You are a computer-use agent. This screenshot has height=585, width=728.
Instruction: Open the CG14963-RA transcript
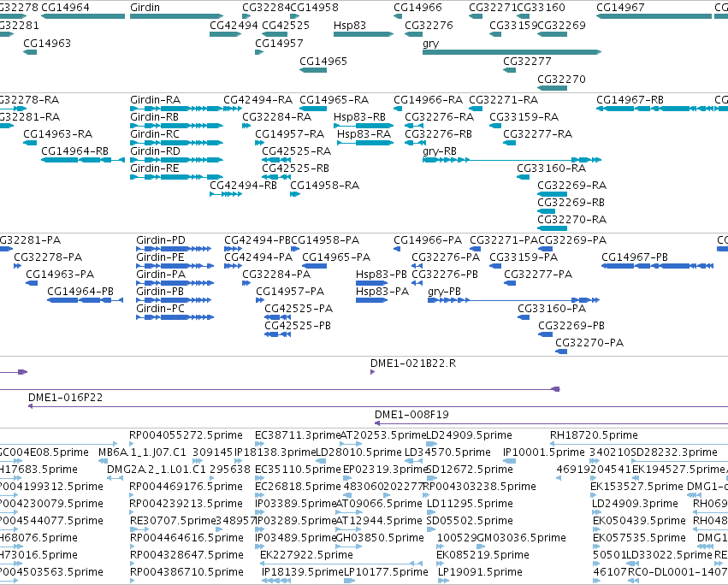[30, 143]
